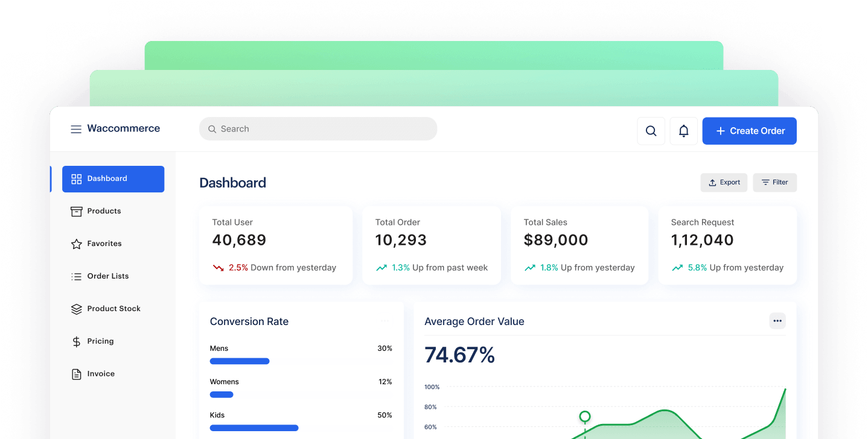Click the 1.8% Up from yesterday text
Image resolution: width=868 pixels, height=439 pixels.
pos(587,268)
